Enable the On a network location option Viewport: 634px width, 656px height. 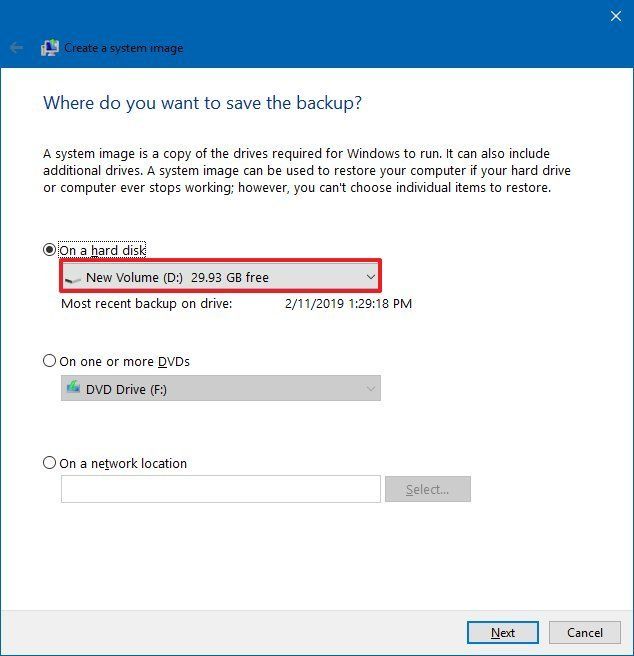(x=49, y=463)
